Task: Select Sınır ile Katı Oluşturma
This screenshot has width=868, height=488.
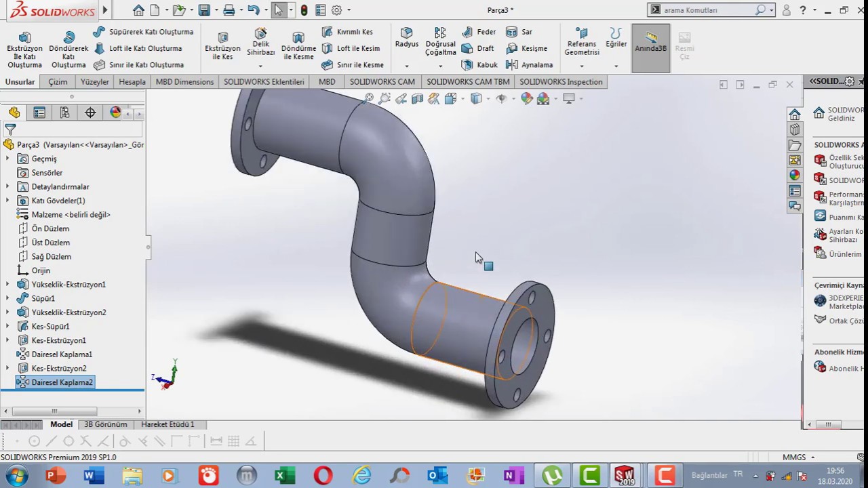Action: 138,65
